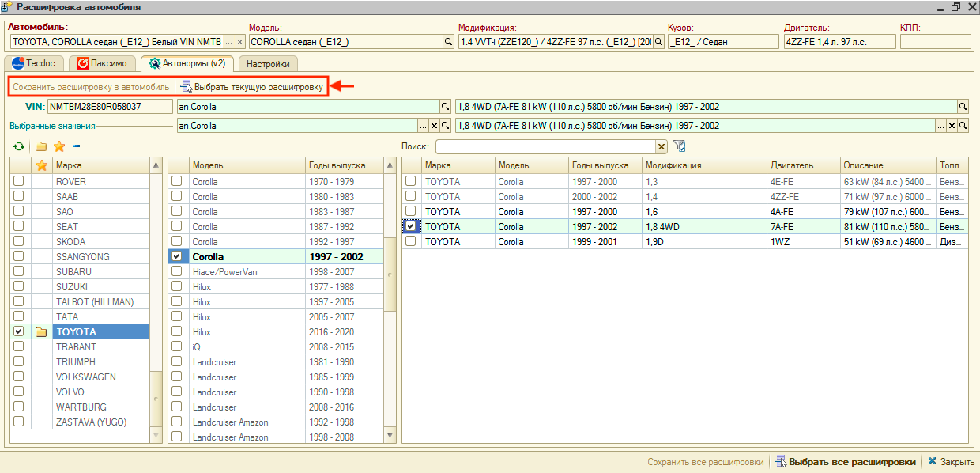This screenshot has width=980, height=473.
Task: Check the VOLVO brand checkbox
Action: point(19,392)
